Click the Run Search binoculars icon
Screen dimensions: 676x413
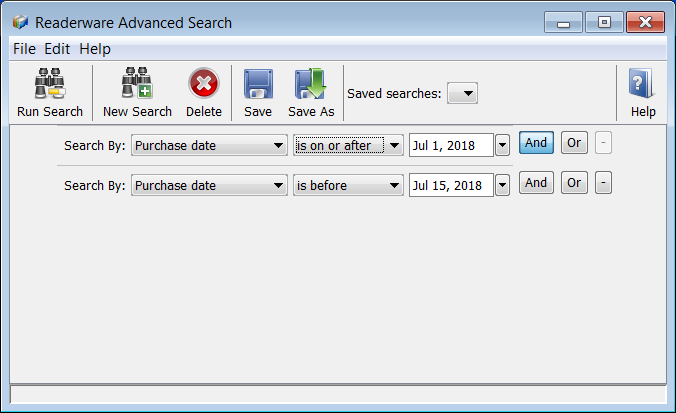50,83
